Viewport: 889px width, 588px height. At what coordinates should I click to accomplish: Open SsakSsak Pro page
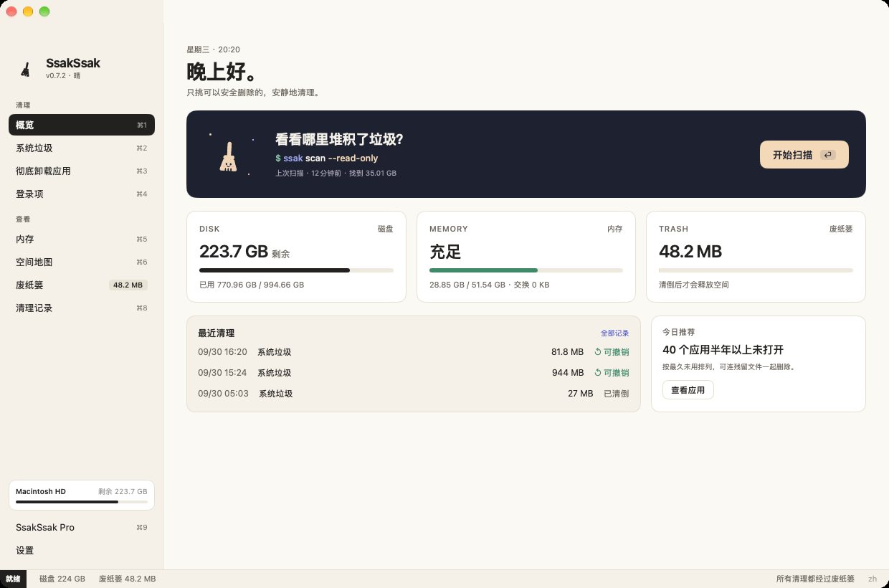pyautogui.click(x=82, y=527)
